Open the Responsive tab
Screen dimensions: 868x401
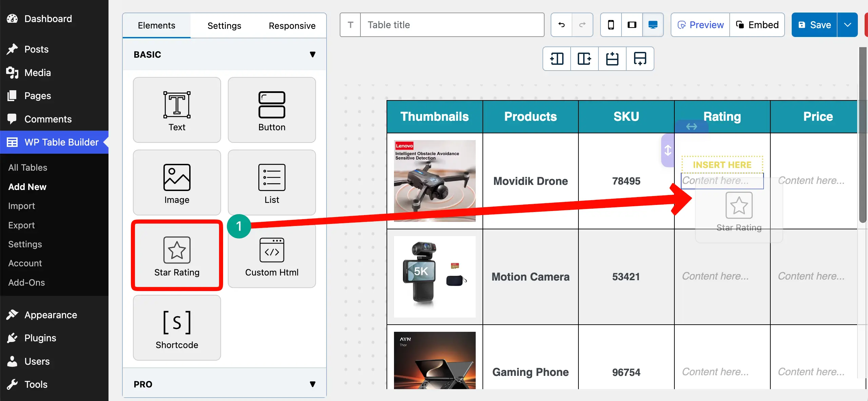click(x=292, y=25)
